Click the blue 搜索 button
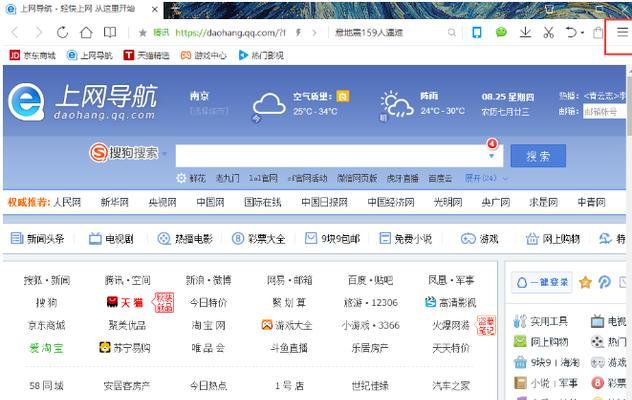 (538, 156)
